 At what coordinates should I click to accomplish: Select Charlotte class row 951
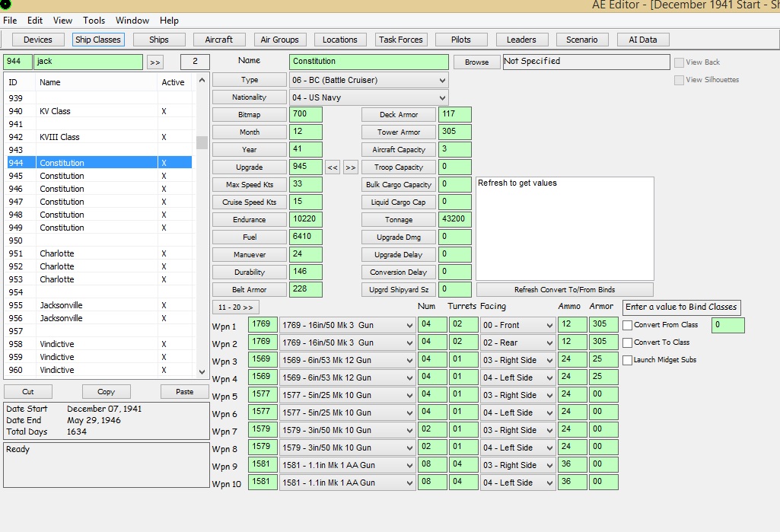point(99,253)
